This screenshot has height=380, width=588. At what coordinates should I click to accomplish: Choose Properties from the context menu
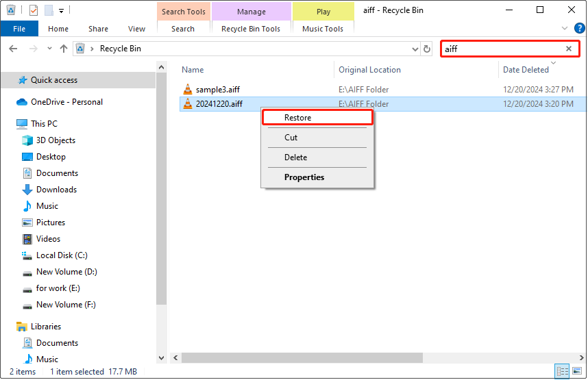click(317, 177)
